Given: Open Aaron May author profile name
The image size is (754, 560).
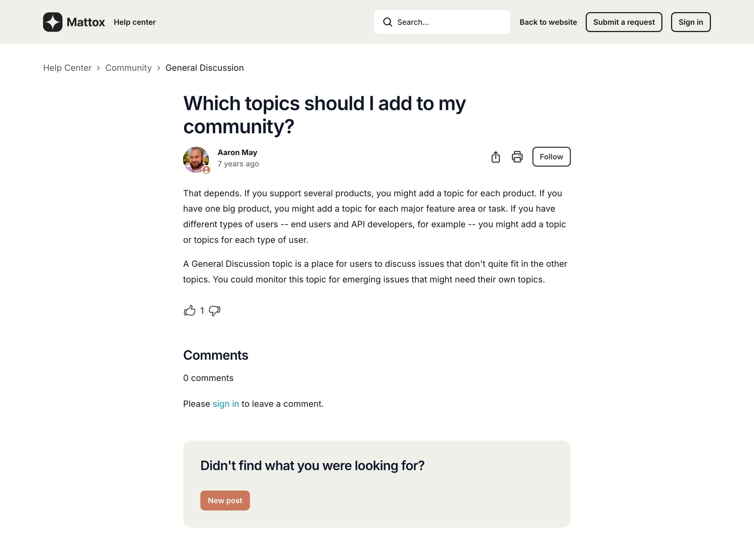Looking at the screenshot, I should pyautogui.click(x=237, y=153).
